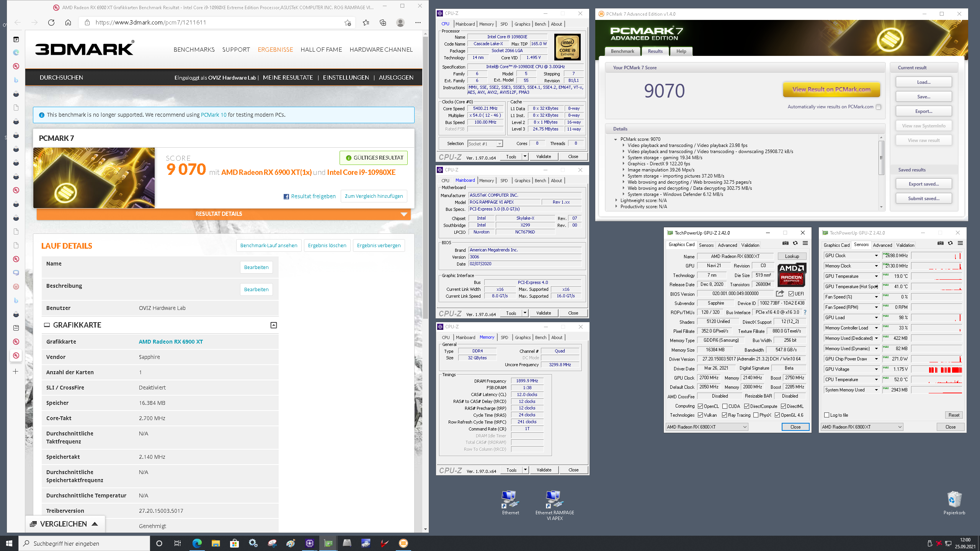The height and width of the screenshot is (551, 980).
Task: Click camera icon in GPU-Z Sensors window
Action: (x=940, y=243)
